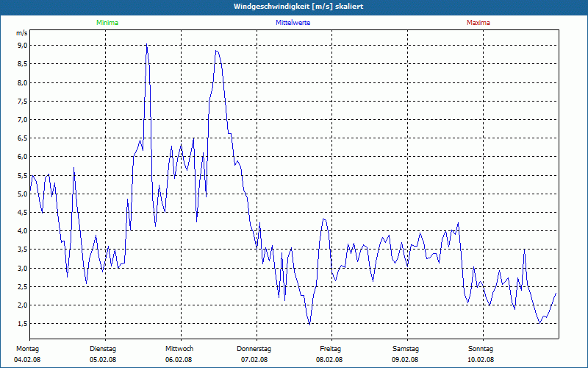This screenshot has height=368, width=588.
Task: Click the Mittwoch 06.02.08 axis label
Action: coord(179,354)
